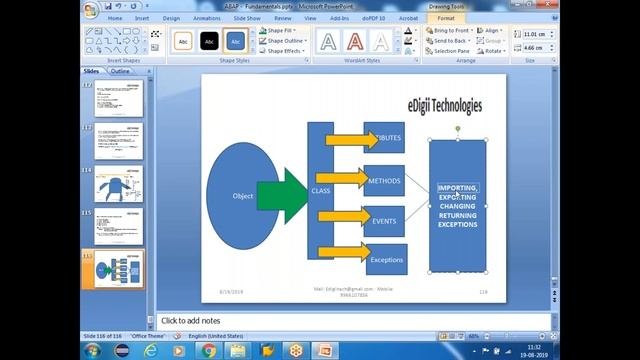Start Slide Show from status bar
The width and height of the screenshot is (640, 360).
(x=461, y=336)
